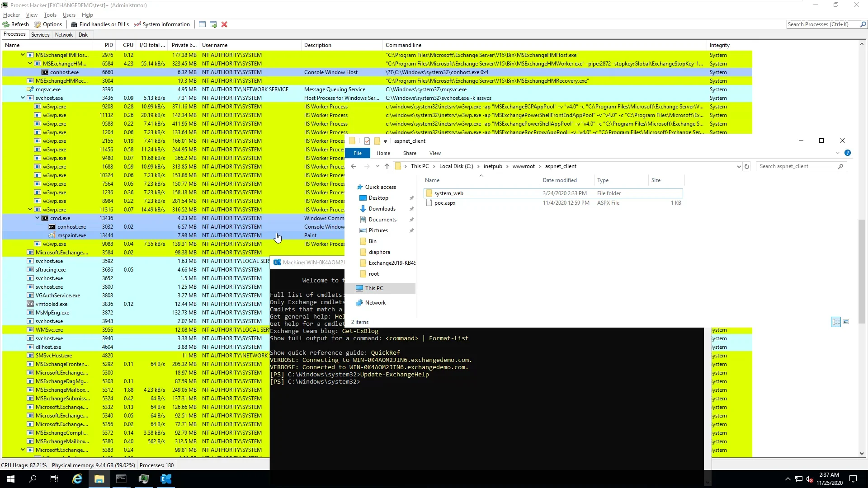Open System information graph window

(162, 24)
